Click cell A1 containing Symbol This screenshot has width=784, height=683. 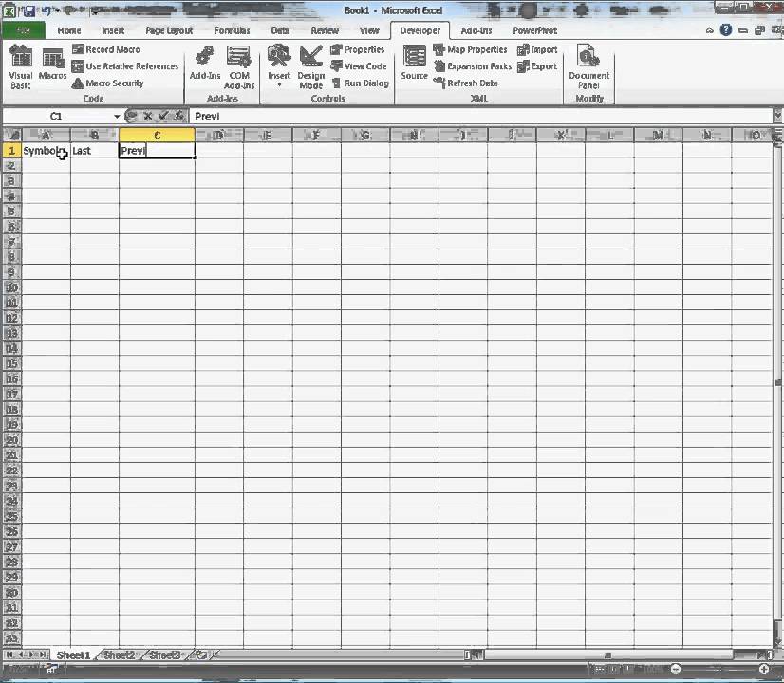(x=46, y=151)
